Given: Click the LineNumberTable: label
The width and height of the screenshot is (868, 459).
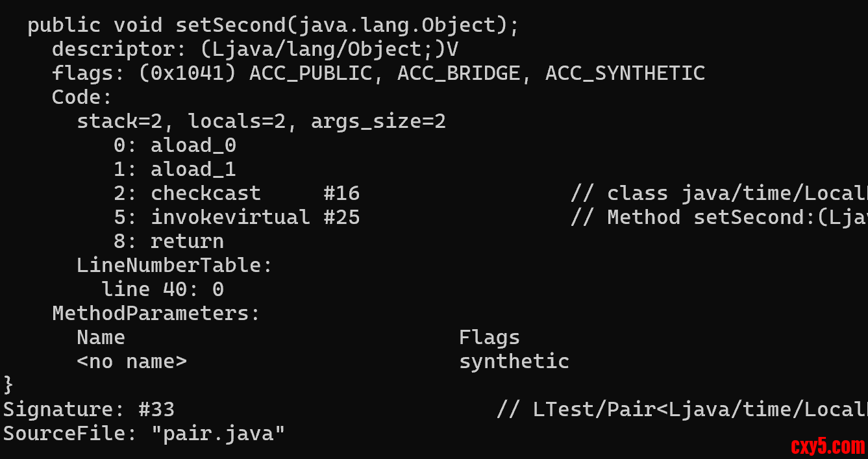Looking at the screenshot, I should tap(174, 266).
